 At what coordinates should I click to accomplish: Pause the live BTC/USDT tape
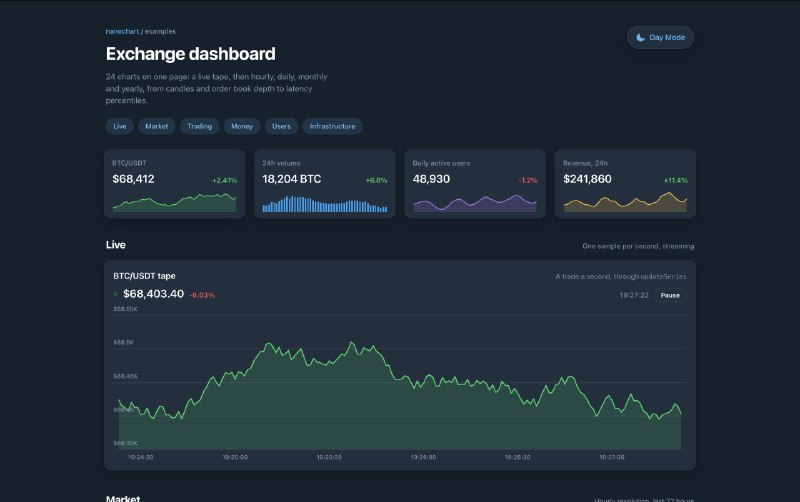[670, 295]
